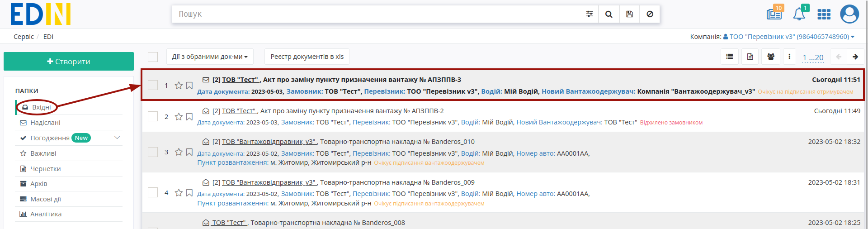Screen dimensions: 868x229
Task: Tick the select-all documents checkbox
Action: click(153, 57)
